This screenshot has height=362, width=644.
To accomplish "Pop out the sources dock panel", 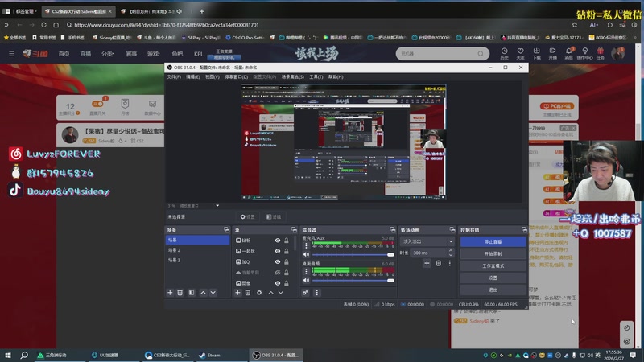I will tap(294, 230).
